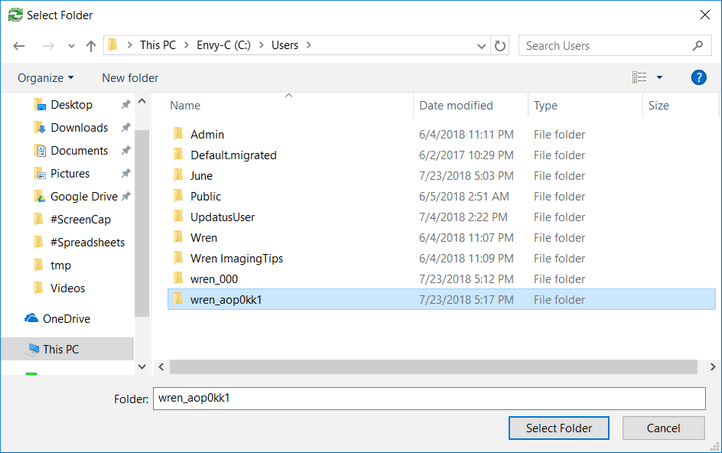Click the Folder name input field

pyautogui.click(x=430, y=397)
